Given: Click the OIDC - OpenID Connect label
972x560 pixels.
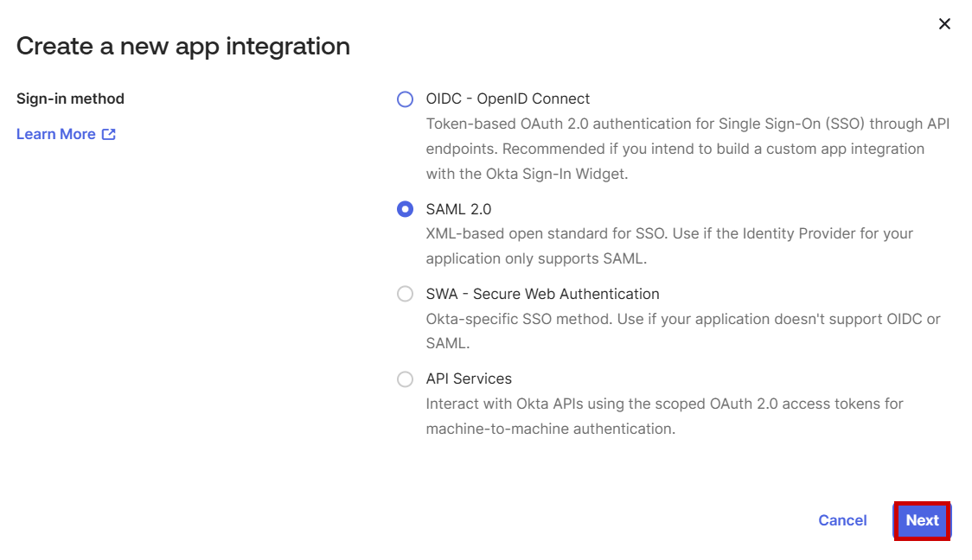Looking at the screenshot, I should [508, 99].
